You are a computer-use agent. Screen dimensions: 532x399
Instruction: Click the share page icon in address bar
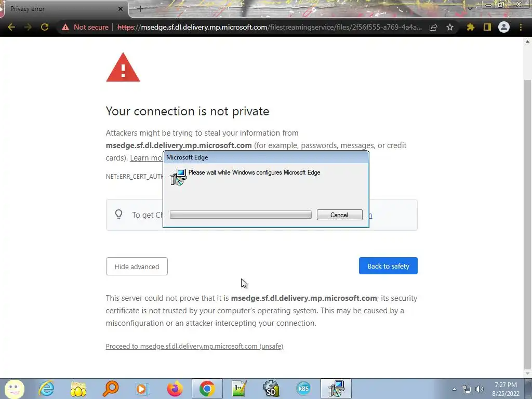(433, 27)
